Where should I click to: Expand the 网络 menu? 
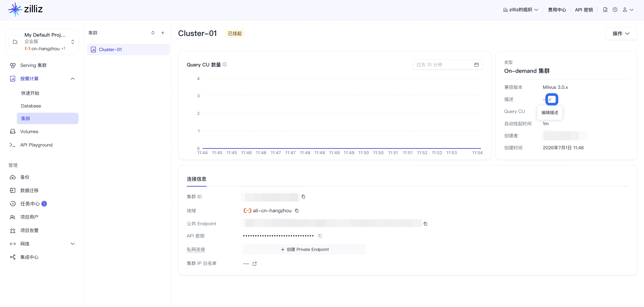[73, 244]
